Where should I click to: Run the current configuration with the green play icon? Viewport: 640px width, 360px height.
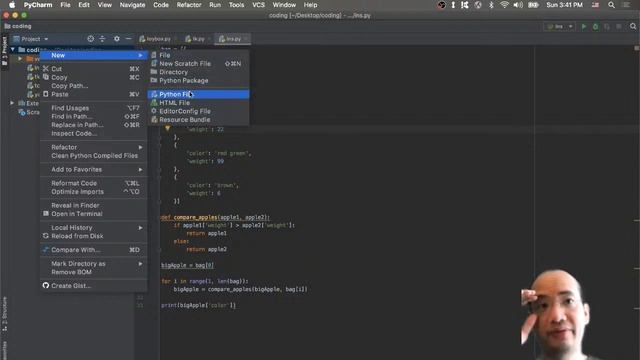584,27
